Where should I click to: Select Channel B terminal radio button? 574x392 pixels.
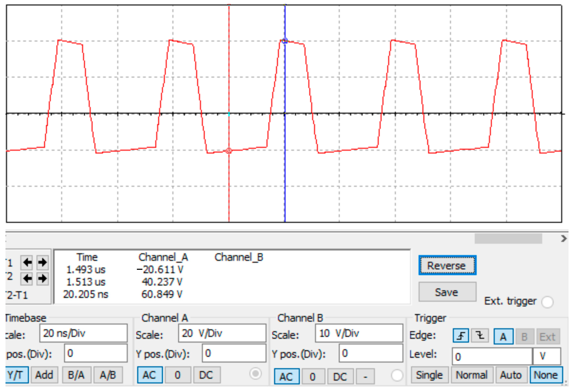click(397, 376)
